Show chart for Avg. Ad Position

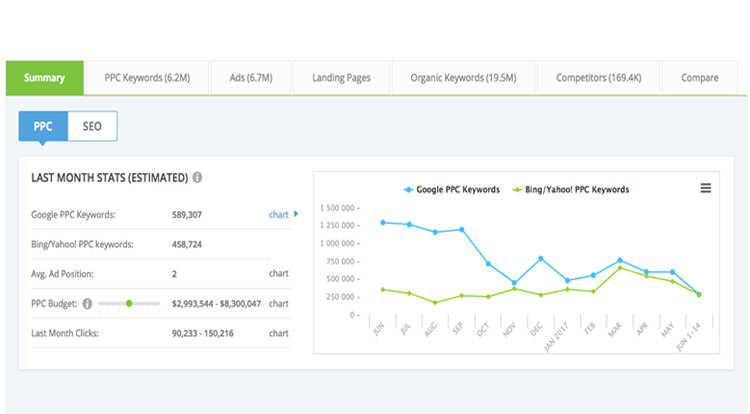click(278, 273)
